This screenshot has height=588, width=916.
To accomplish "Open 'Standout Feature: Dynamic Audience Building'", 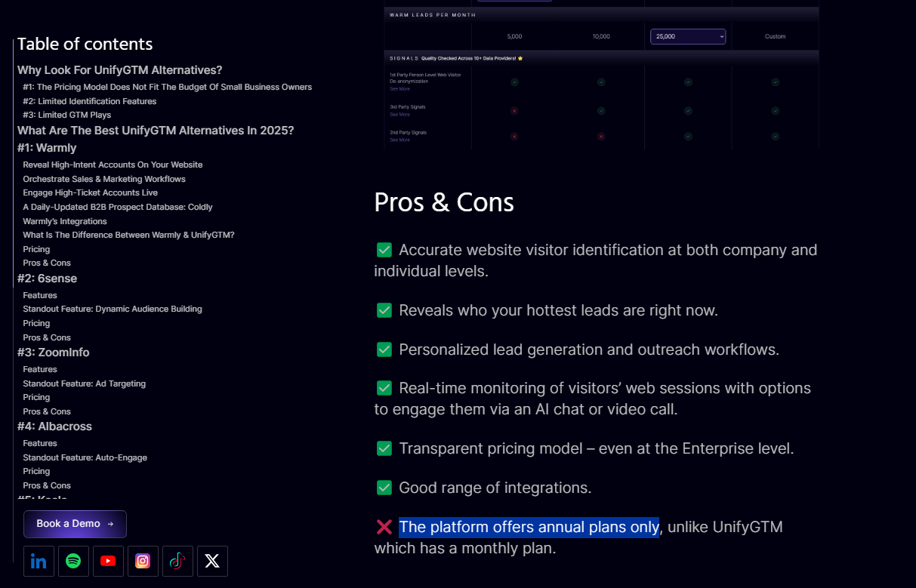I will click(x=113, y=309).
